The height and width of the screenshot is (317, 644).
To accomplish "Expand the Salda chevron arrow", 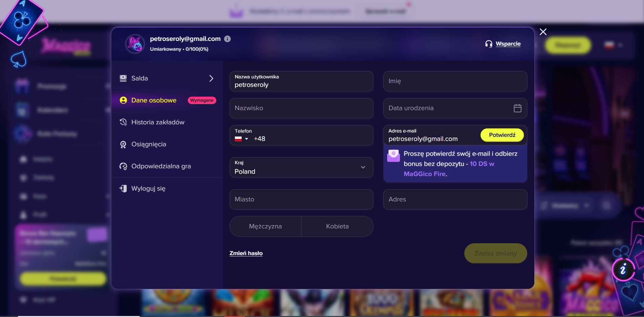I will click(x=212, y=78).
